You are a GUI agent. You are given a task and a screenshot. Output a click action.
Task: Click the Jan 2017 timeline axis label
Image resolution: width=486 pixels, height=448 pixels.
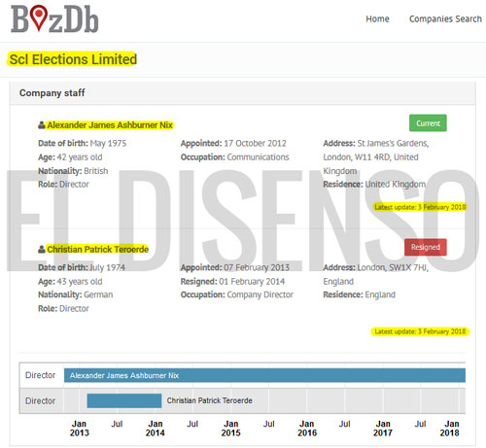pos(383,429)
